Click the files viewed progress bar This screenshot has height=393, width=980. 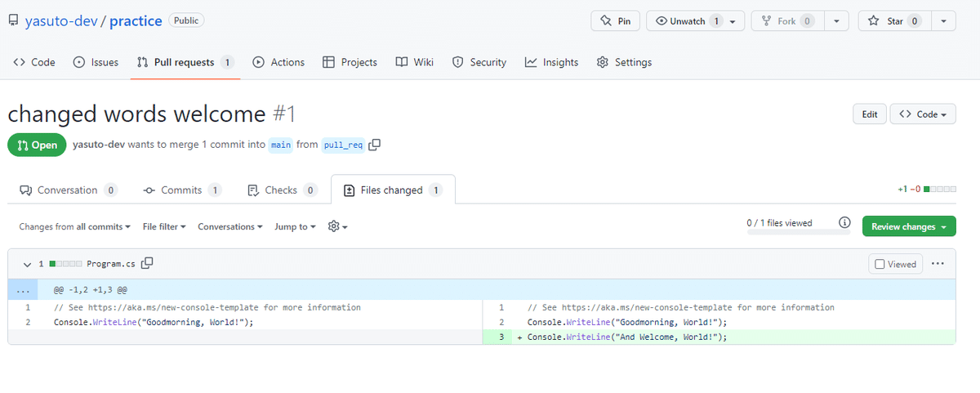coord(798,232)
